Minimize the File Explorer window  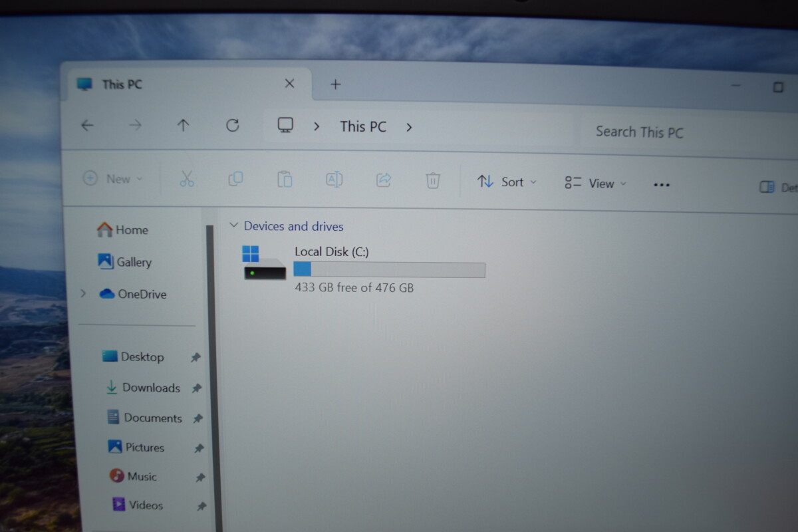coord(735,86)
